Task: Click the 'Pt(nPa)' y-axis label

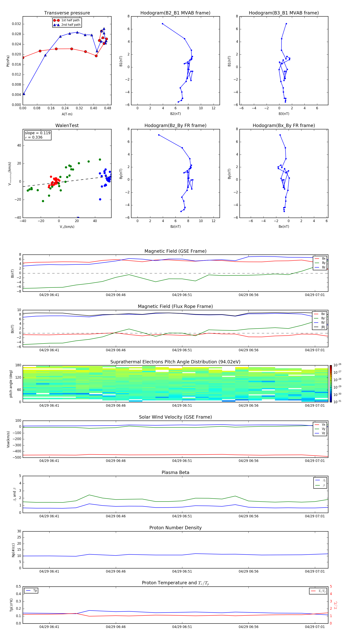Action: pos(8,61)
